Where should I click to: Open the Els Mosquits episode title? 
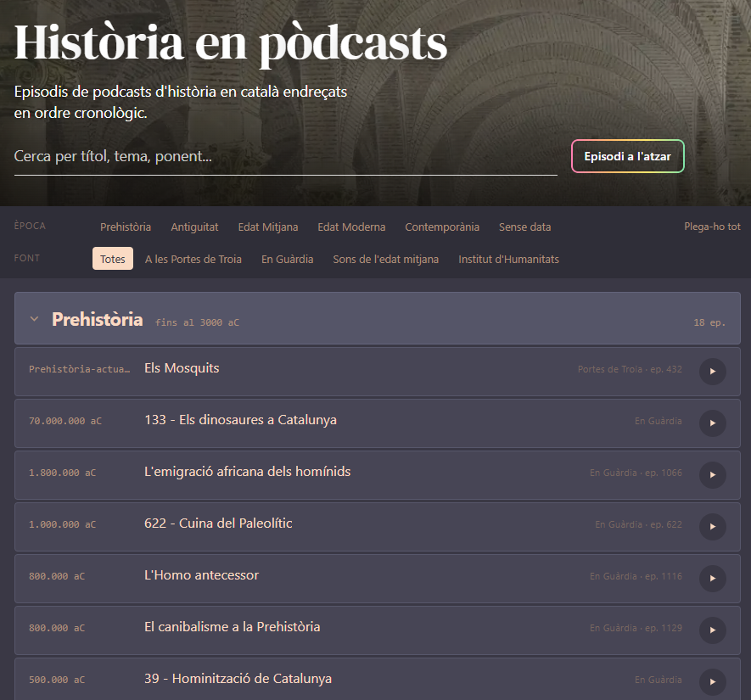(x=182, y=368)
